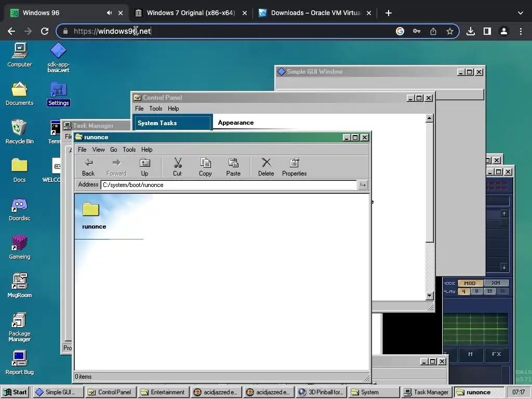Bookmark this page with star icon
The height and width of the screenshot is (399, 532).
click(450, 31)
